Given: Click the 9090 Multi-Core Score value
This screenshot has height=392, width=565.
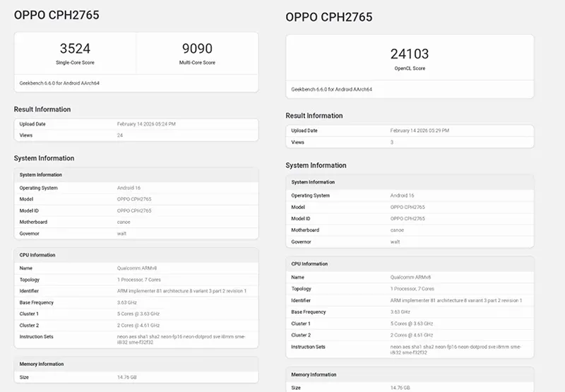Looking at the screenshot, I should pyautogui.click(x=196, y=49).
